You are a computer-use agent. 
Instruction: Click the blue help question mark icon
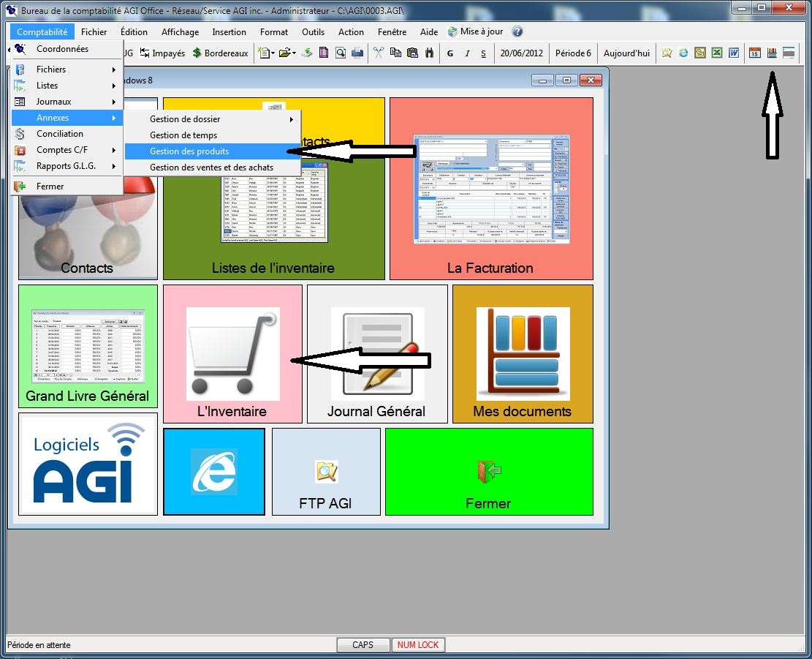click(x=517, y=31)
